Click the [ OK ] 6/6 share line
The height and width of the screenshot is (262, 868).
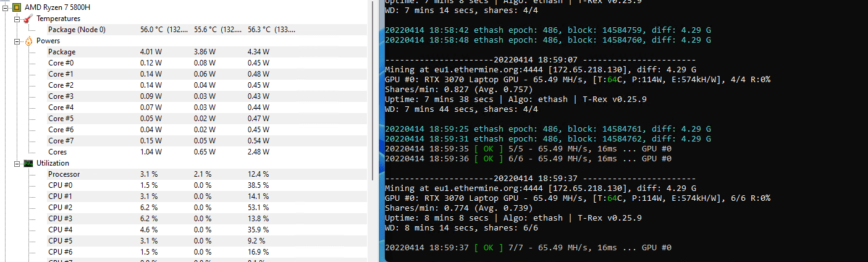[x=528, y=159]
